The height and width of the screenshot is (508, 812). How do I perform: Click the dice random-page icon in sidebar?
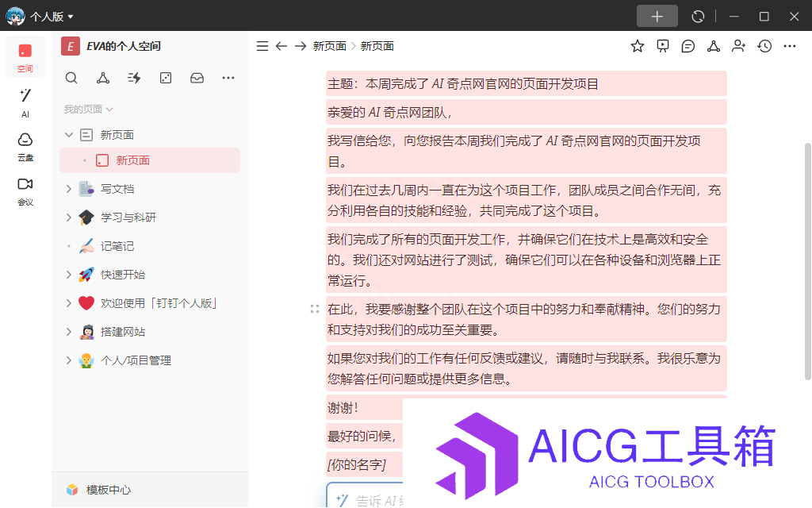[x=165, y=78]
